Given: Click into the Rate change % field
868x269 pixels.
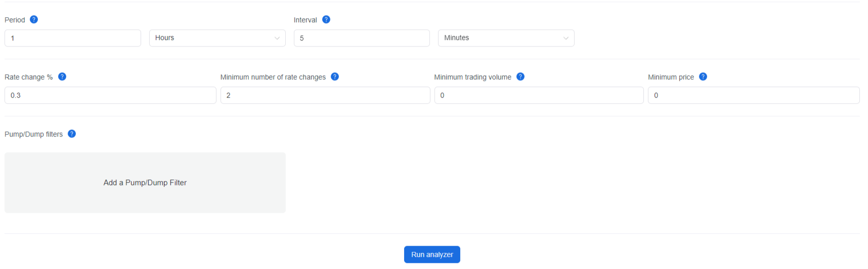Looking at the screenshot, I should pos(110,95).
